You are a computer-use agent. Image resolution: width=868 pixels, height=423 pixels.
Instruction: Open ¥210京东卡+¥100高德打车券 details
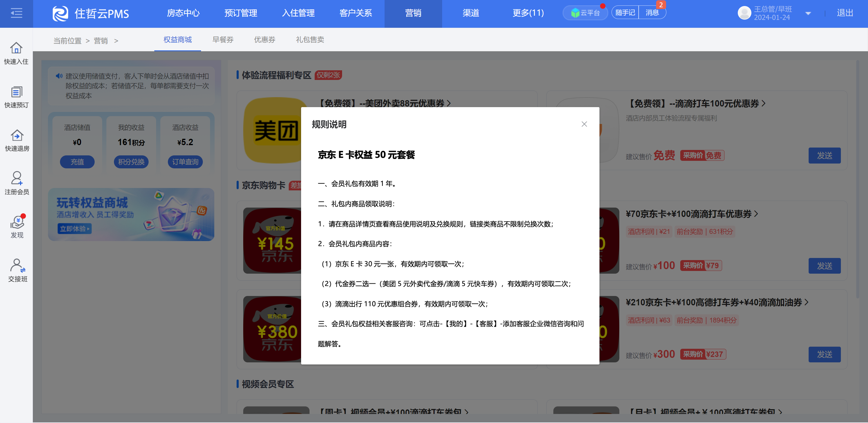click(717, 302)
